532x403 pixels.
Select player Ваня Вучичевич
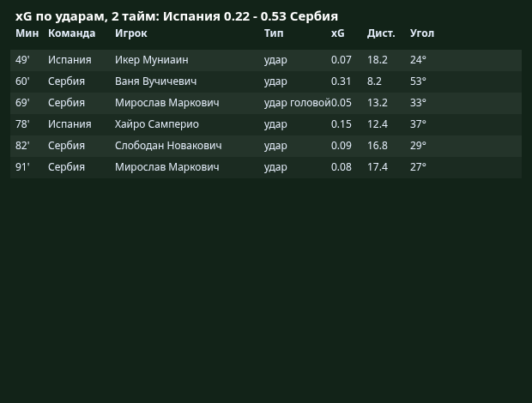(155, 81)
